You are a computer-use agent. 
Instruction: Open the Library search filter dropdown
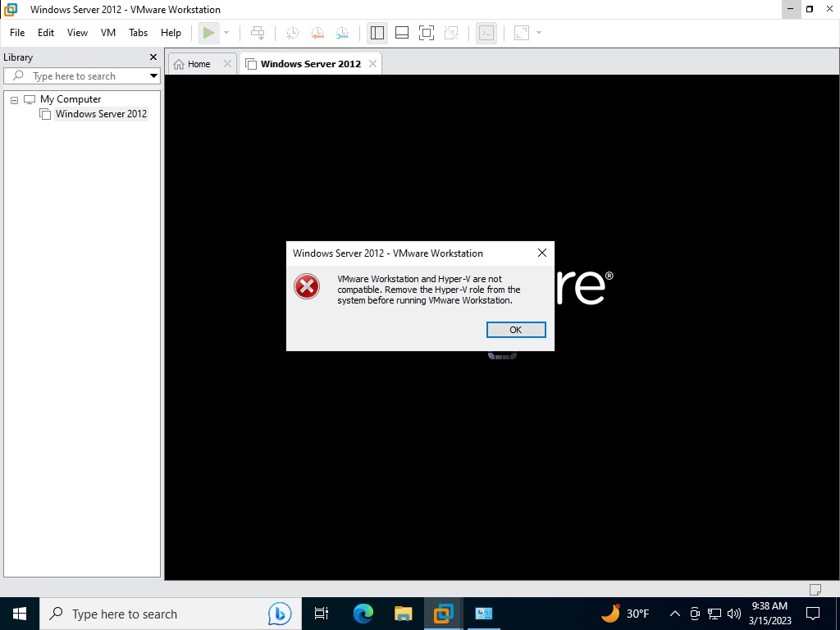pyautogui.click(x=153, y=75)
